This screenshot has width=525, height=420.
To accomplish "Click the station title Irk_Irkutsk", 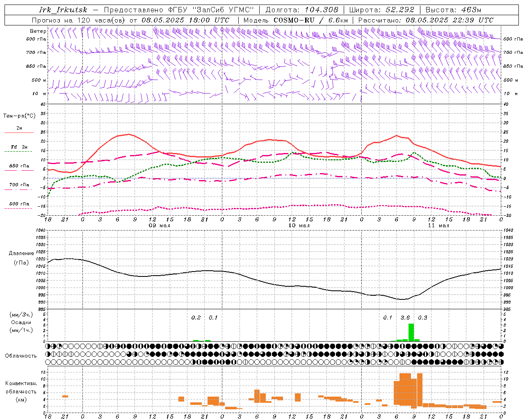I will coord(63,10).
